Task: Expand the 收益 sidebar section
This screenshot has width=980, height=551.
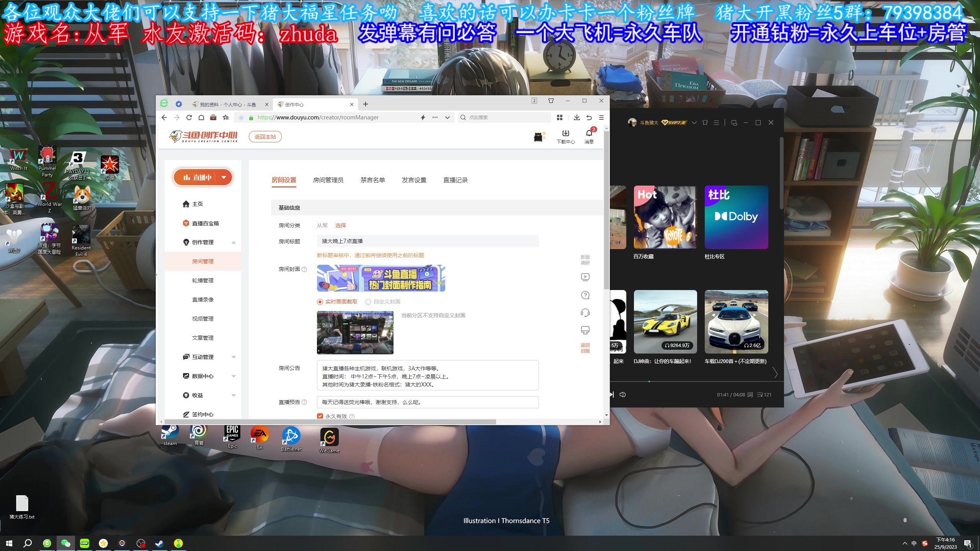Action: coord(234,395)
